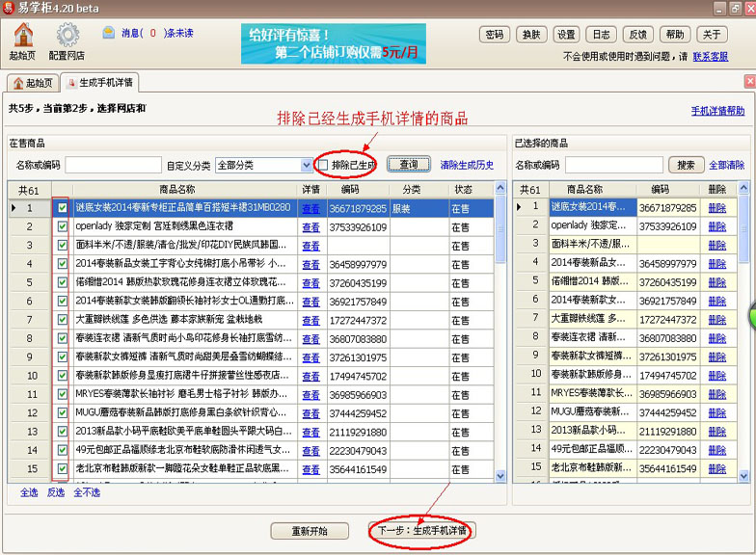Click the 全不选 deselect-all link
Viewport: 756px width, 555px height.
87,492
